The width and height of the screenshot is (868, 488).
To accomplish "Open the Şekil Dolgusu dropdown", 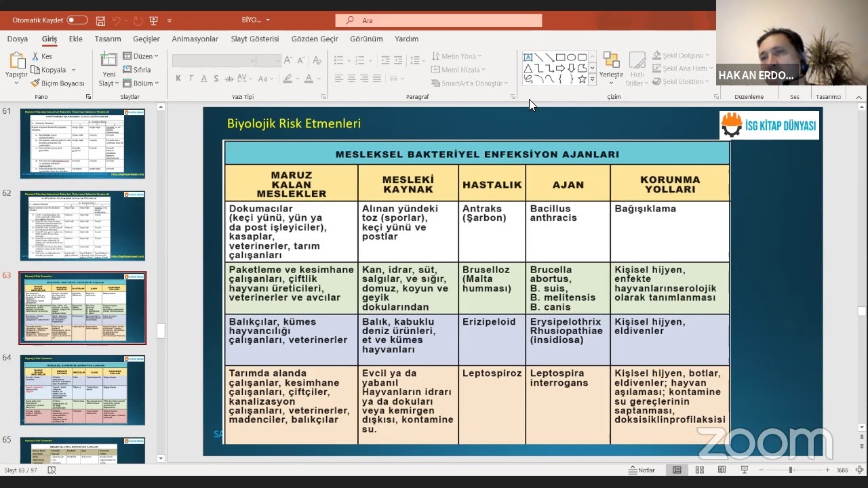I will pos(680,56).
